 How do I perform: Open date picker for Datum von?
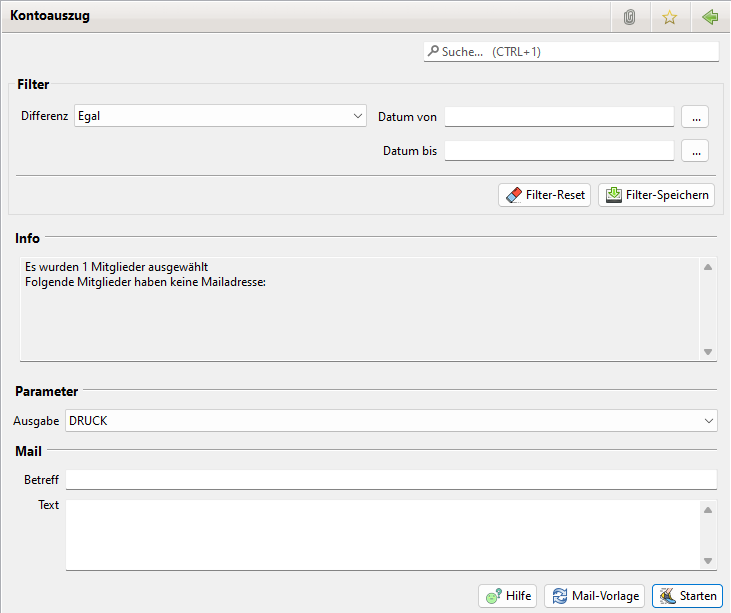coord(695,117)
